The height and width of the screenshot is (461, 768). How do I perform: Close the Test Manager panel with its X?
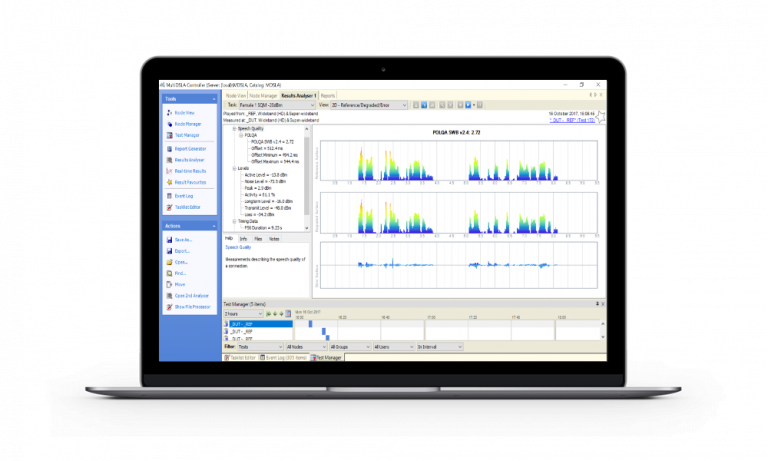pyautogui.click(x=602, y=304)
